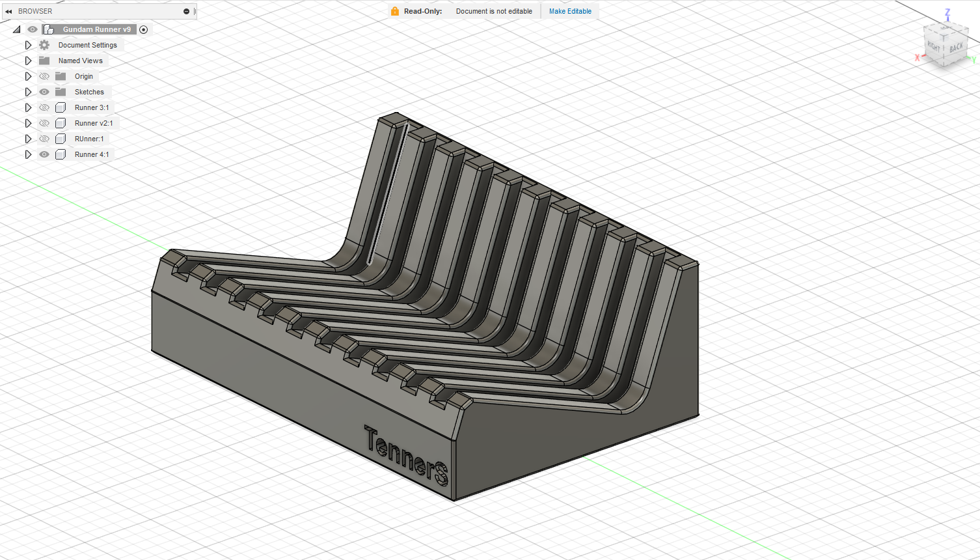The height and width of the screenshot is (560, 980).
Task: Click the Runner v2:1 component cube icon
Action: 61,123
